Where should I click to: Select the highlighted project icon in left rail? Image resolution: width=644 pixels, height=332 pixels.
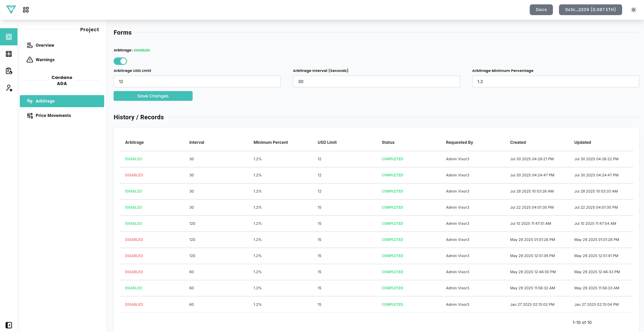(x=9, y=37)
